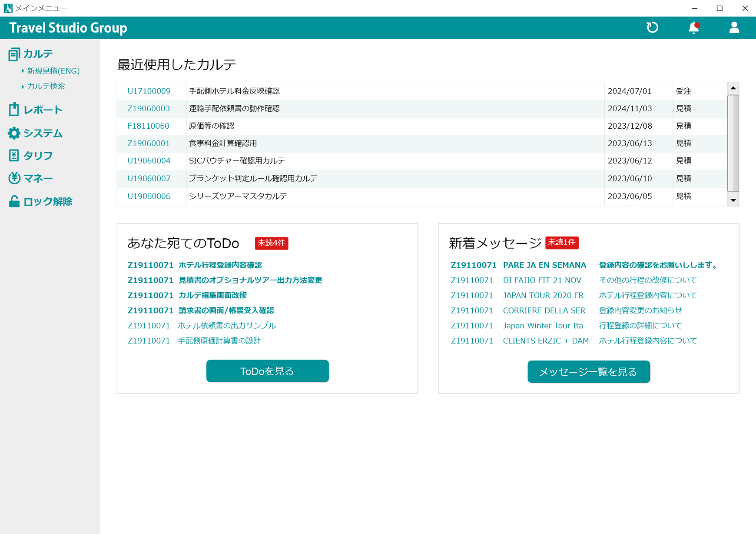Click その他の行程の改修について subject

(x=648, y=280)
